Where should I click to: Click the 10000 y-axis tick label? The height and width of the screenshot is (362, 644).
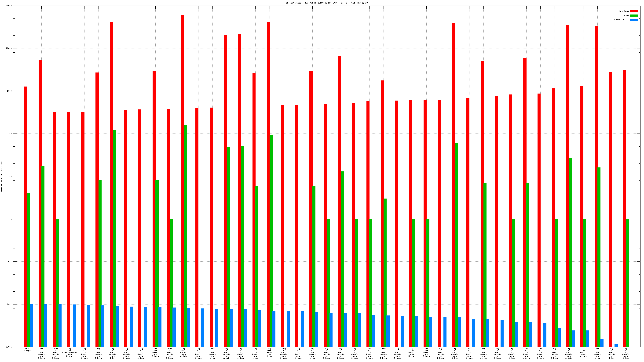click(9, 48)
